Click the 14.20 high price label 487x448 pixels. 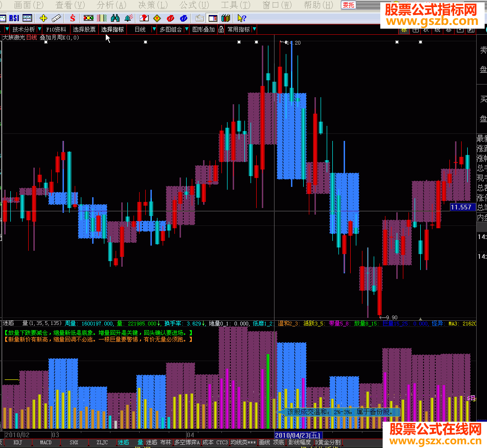tap(293, 43)
